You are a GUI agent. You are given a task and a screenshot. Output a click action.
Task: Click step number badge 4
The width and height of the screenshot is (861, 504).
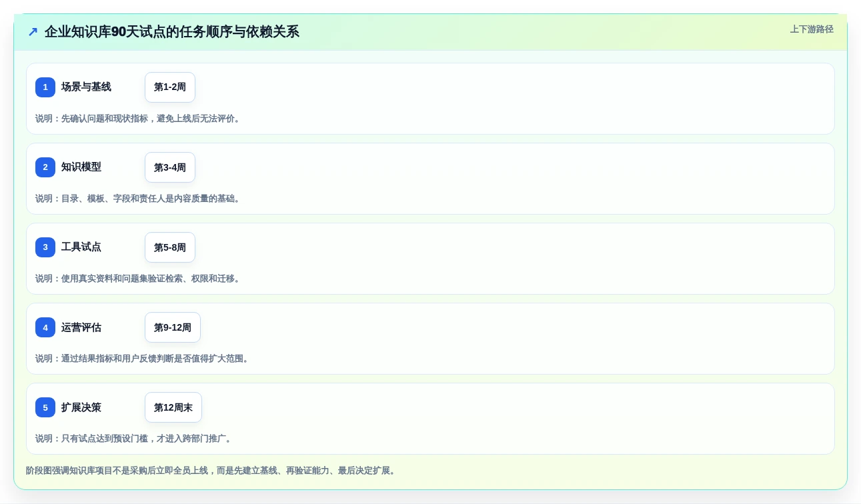[x=45, y=327]
